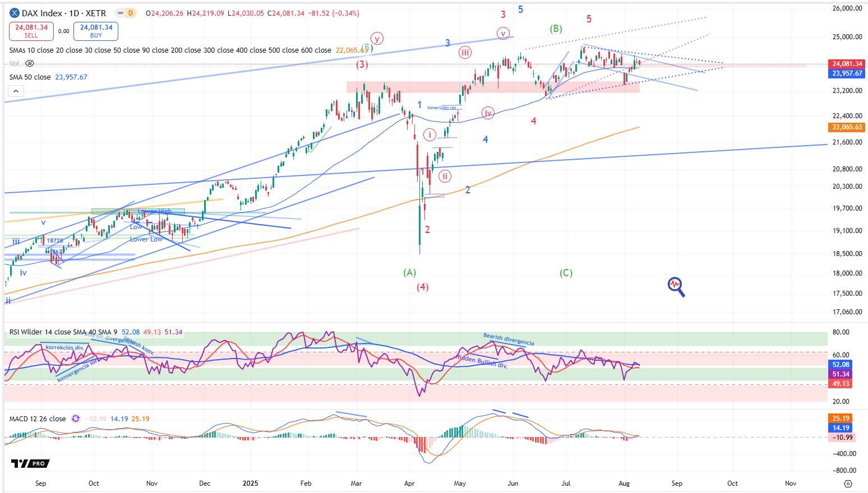This screenshot has width=868, height=493.
Task: Select the green (B) wave label
Action: (556, 29)
